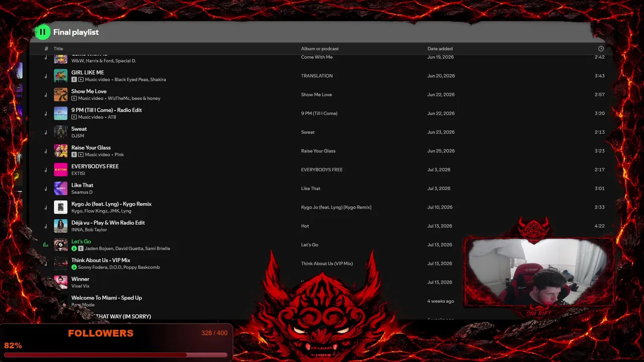Open the Flow Kingz artist link

pos(96,211)
